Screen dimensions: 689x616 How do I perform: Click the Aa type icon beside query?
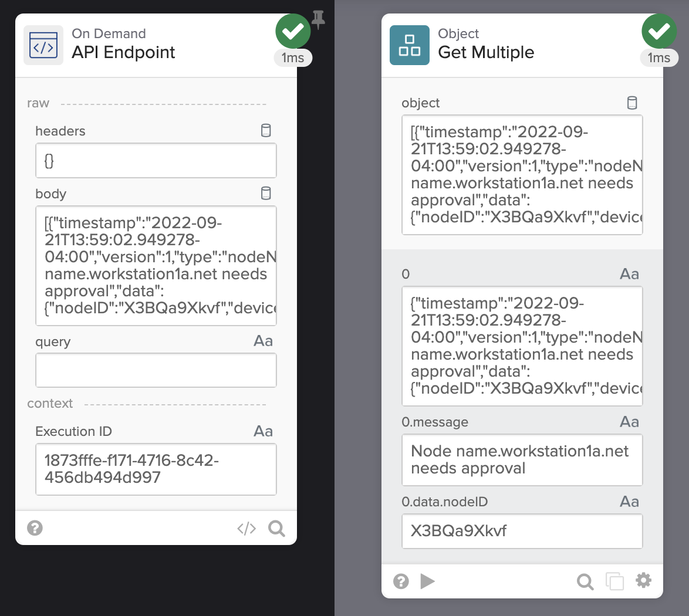(x=263, y=341)
